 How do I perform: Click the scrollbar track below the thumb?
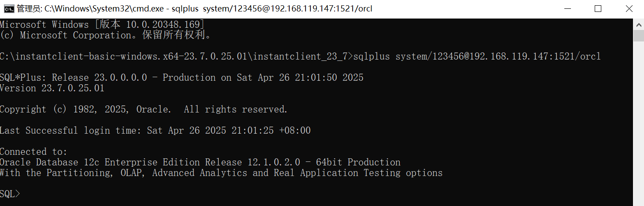[x=639, y=124]
